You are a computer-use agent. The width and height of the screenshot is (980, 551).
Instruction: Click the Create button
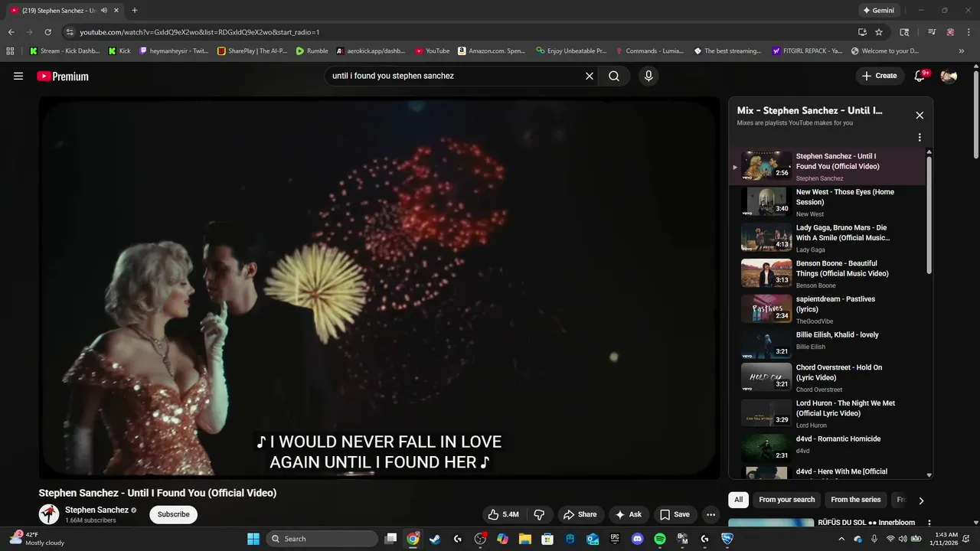click(879, 76)
